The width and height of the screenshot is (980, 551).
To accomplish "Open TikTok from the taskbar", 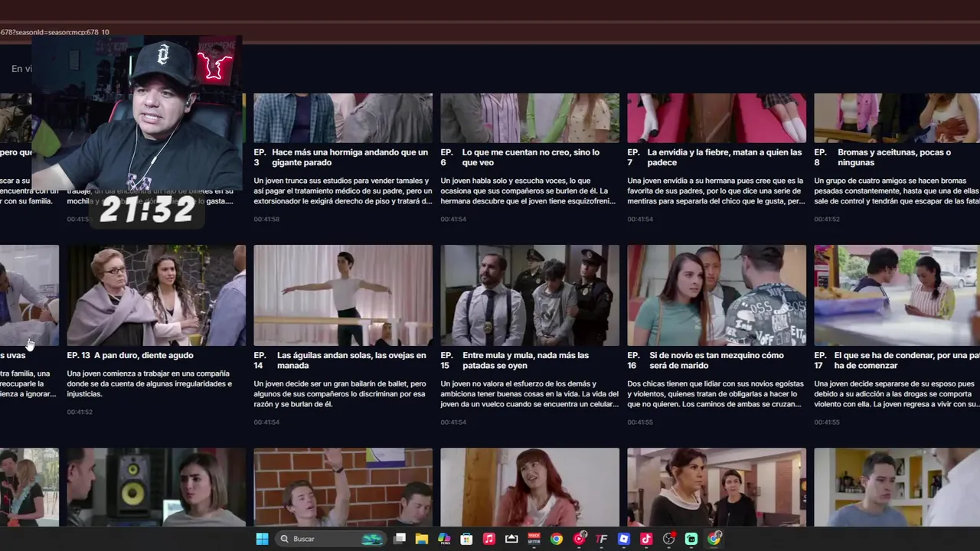I will click(x=646, y=539).
